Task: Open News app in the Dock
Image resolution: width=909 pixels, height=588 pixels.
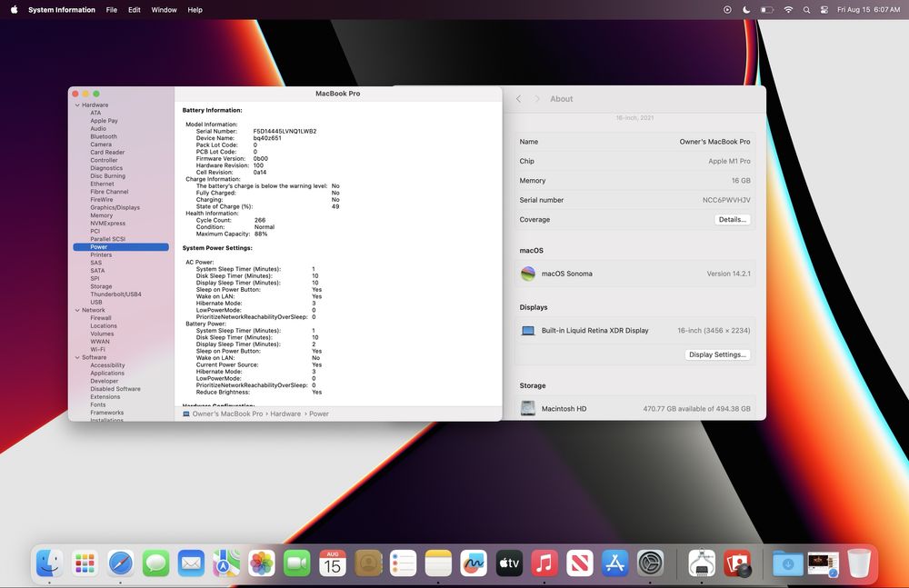Action: click(x=580, y=563)
